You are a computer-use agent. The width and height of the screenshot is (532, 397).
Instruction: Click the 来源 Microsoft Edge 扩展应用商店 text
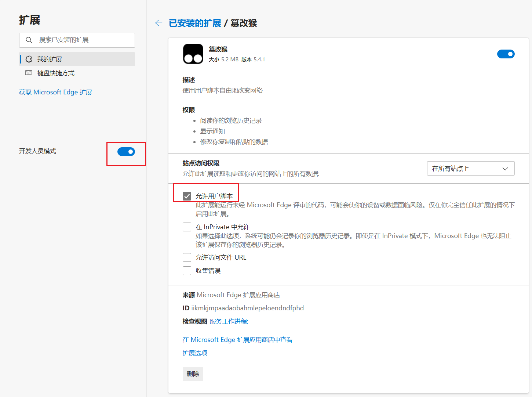[x=231, y=295]
